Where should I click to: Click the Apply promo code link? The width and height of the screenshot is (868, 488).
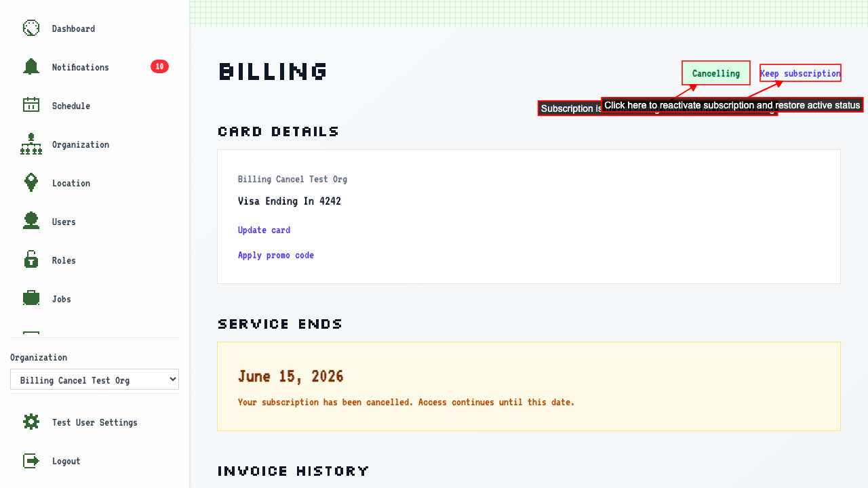click(x=276, y=255)
